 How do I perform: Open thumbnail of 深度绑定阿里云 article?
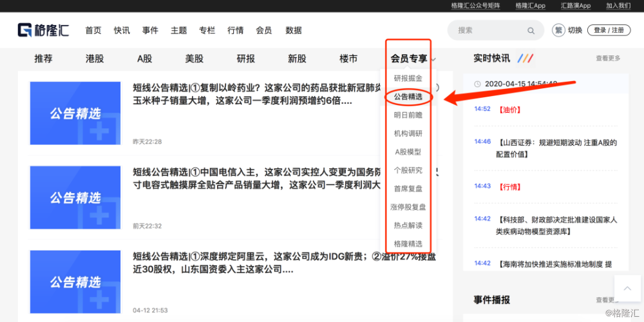click(75, 282)
